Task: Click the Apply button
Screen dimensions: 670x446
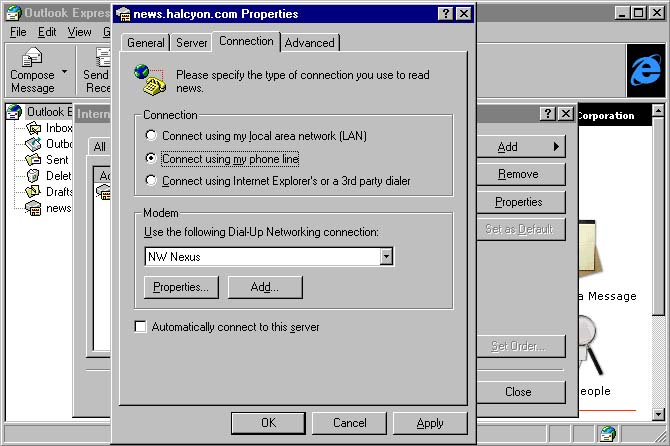Action: coord(430,423)
